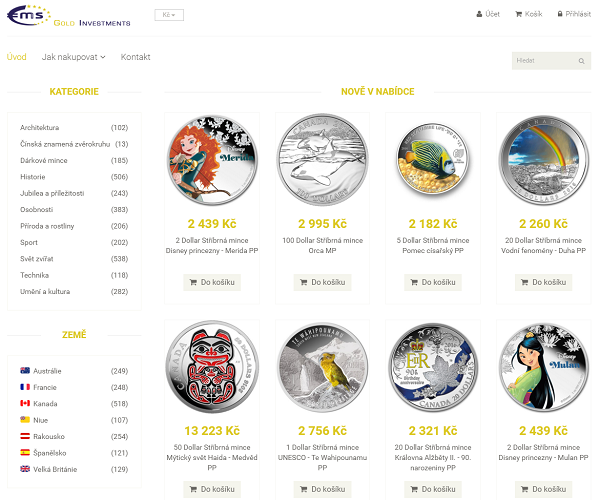
Task: Expand the Jak nakupovat menu
Action: (73, 57)
